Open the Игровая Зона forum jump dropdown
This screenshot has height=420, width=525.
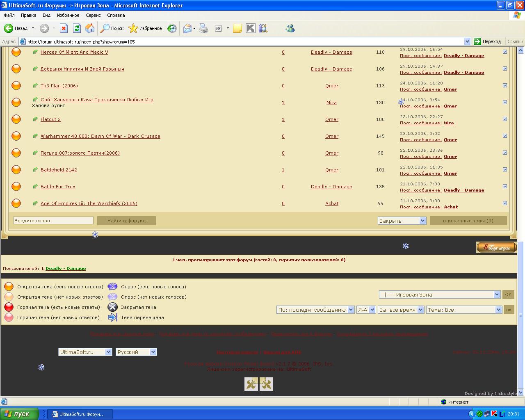[x=440, y=294]
